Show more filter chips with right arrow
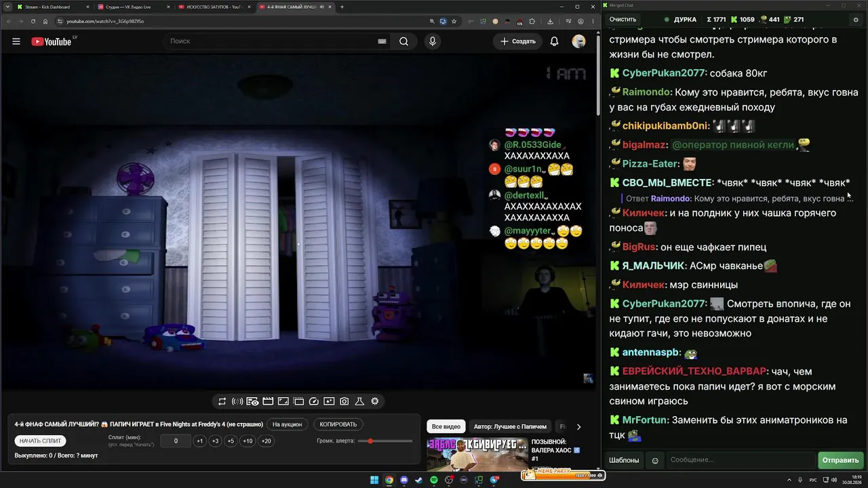This screenshot has height=488, width=868. click(x=578, y=427)
